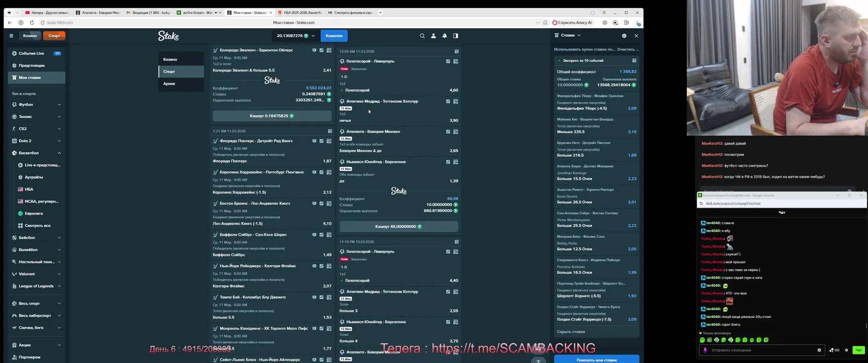Open the Ставки bet slip dropdown
This screenshot has width=868, height=363.
(568, 36)
